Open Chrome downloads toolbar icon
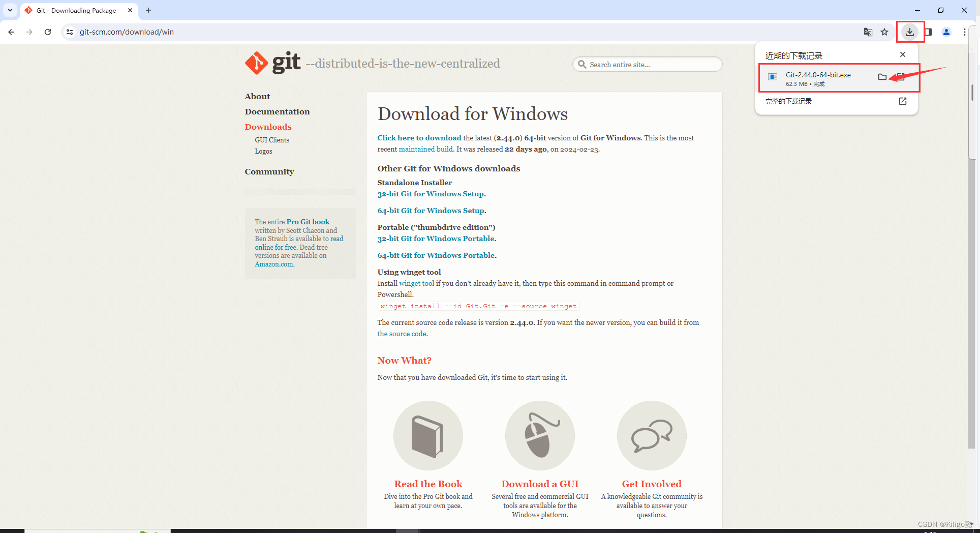This screenshot has width=980, height=533. coord(910,32)
